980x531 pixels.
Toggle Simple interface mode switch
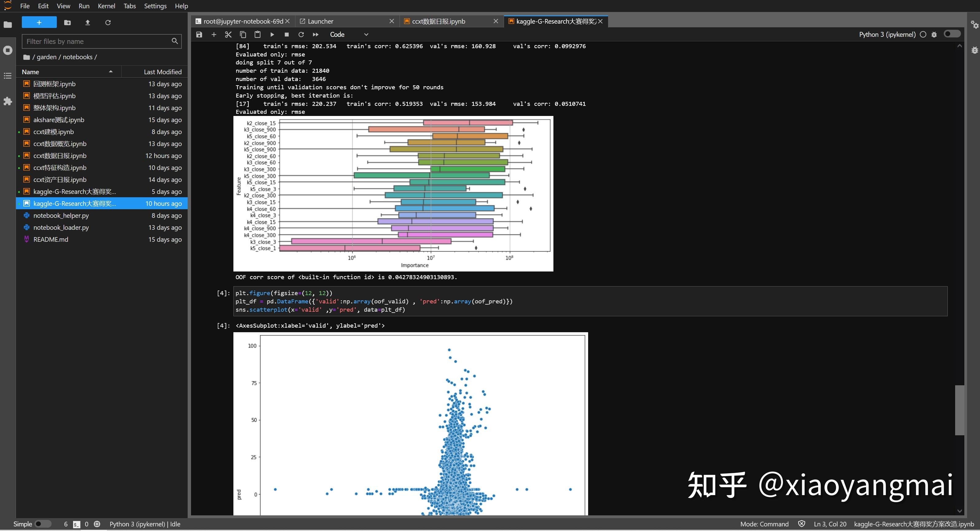coord(43,524)
